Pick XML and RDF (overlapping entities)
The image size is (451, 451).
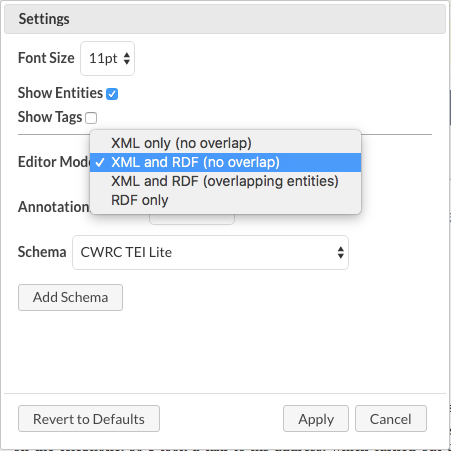(x=225, y=181)
